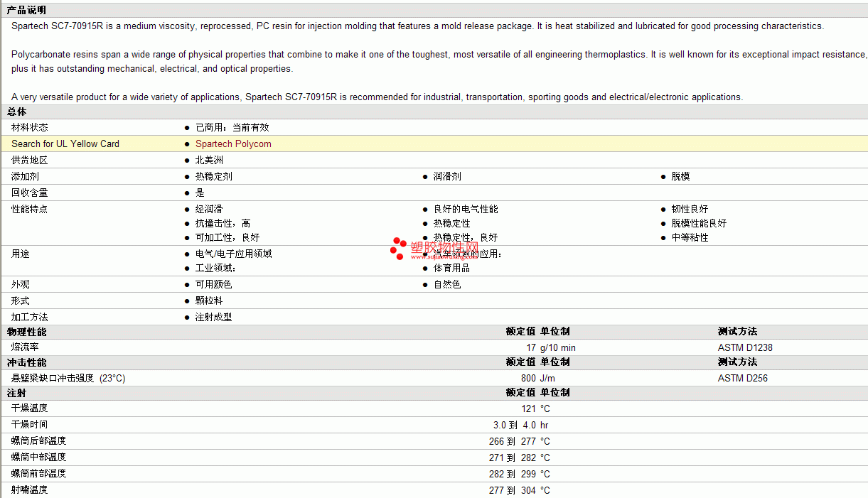Click the use "体育用品"
Image resolution: width=868 pixels, height=498 pixels.
(451, 268)
